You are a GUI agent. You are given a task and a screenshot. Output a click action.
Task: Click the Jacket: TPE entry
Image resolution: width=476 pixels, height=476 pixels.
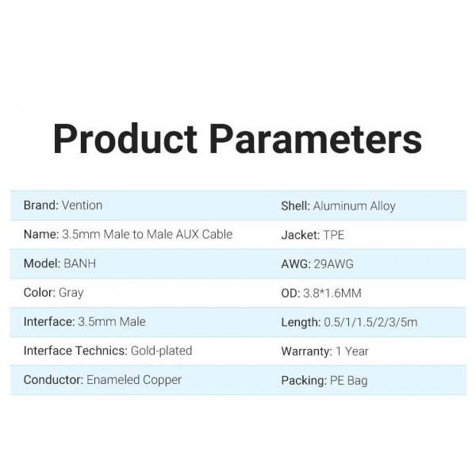coord(313,235)
